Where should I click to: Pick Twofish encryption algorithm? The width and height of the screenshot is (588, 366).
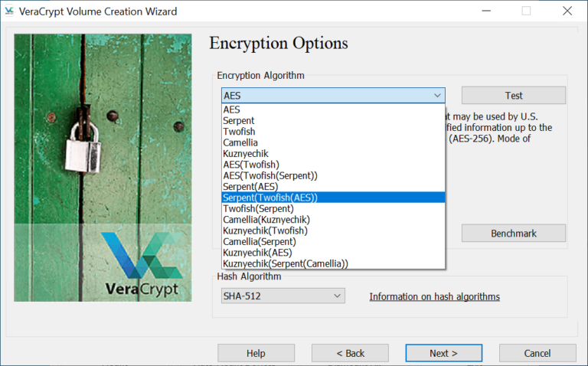click(333, 132)
